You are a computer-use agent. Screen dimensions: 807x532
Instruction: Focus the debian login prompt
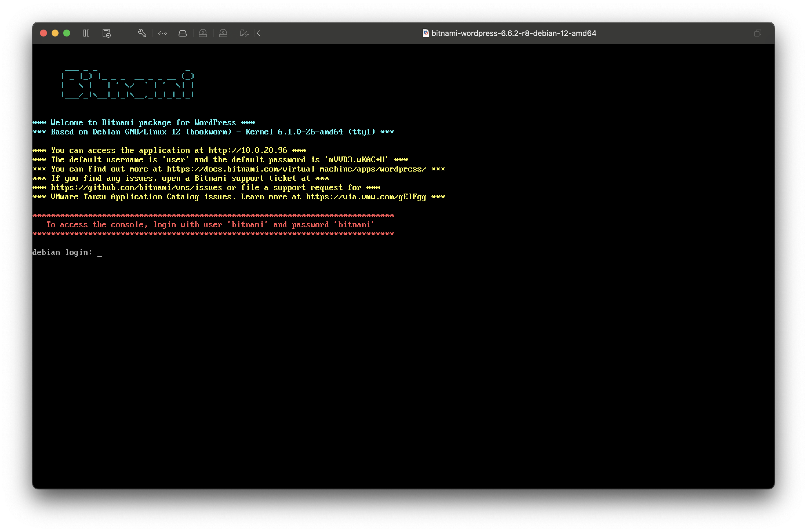67,252
